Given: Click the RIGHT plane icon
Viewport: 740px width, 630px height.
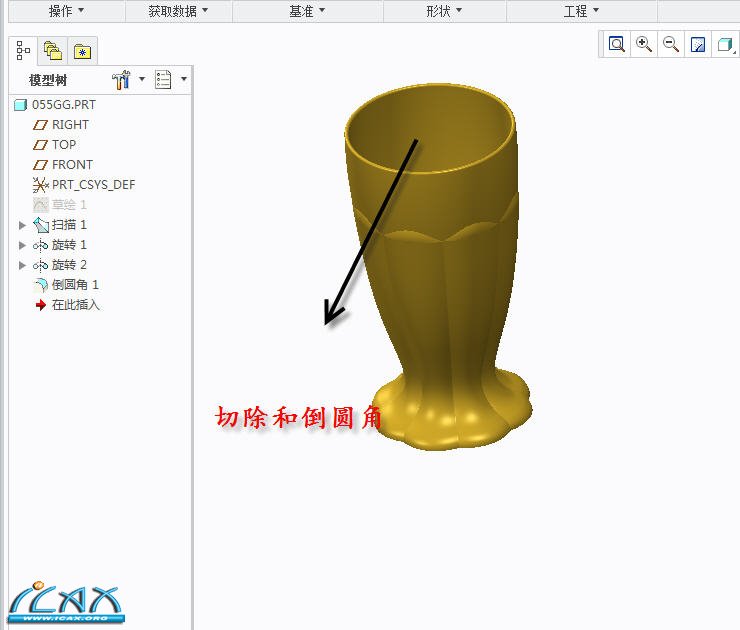Looking at the screenshot, I should tap(40, 125).
